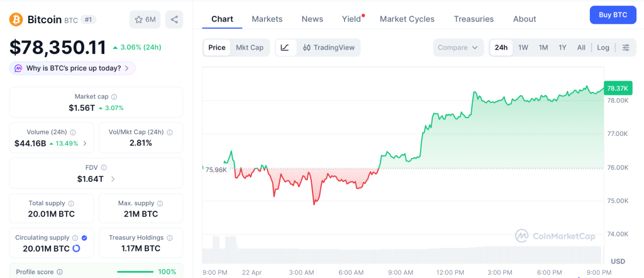Image resolution: width=644 pixels, height=278 pixels.
Task: Click the star watchlist button showing 6M
Action: [x=145, y=19]
